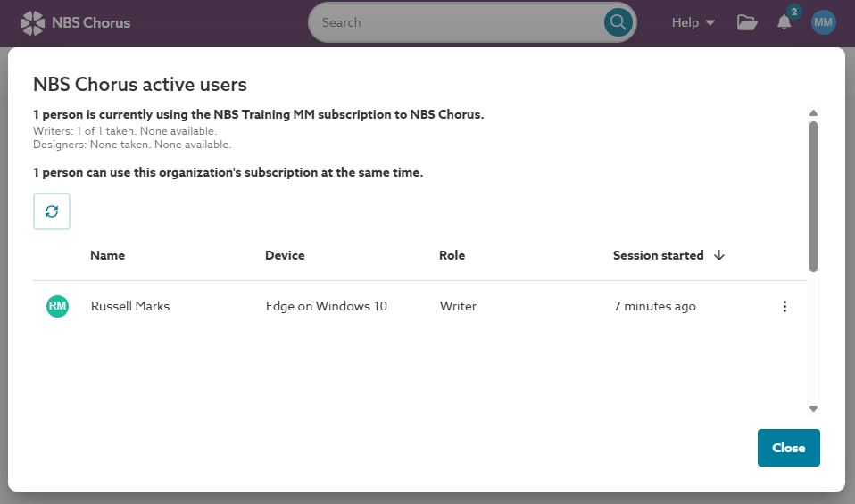Expand the Help dropdown
This screenshot has width=855, height=504.
[693, 22]
